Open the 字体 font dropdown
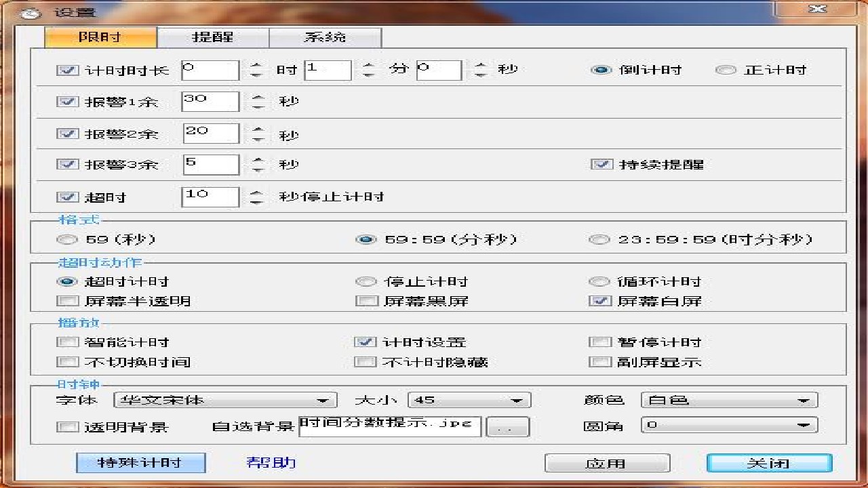868x488 pixels. 226,401
